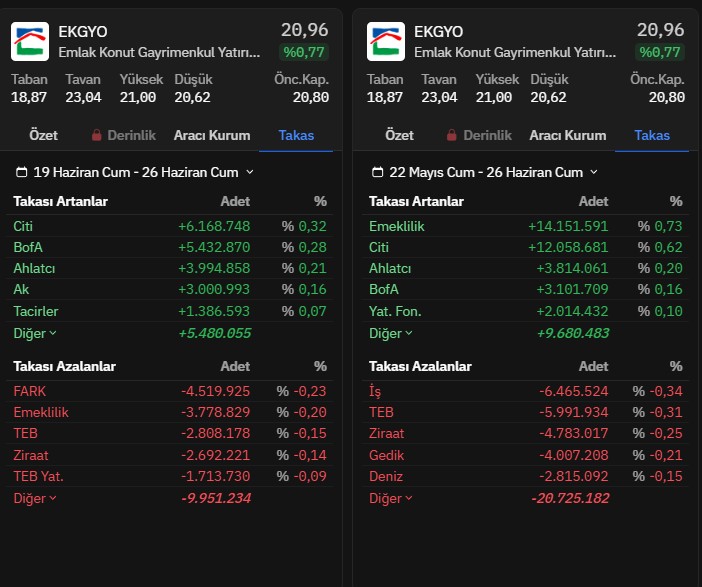The width and height of the screenshot is (702, 587).
Task: Click Adet column header of right Takası Azalanlar
Action: click(593, 366)
